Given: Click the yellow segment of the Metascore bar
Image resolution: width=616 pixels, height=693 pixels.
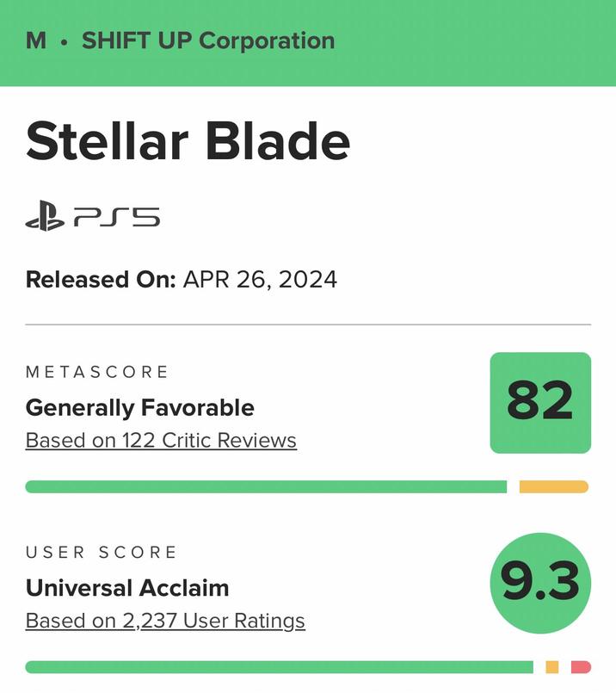Looking at the screenshot, I should click(555, 485).
